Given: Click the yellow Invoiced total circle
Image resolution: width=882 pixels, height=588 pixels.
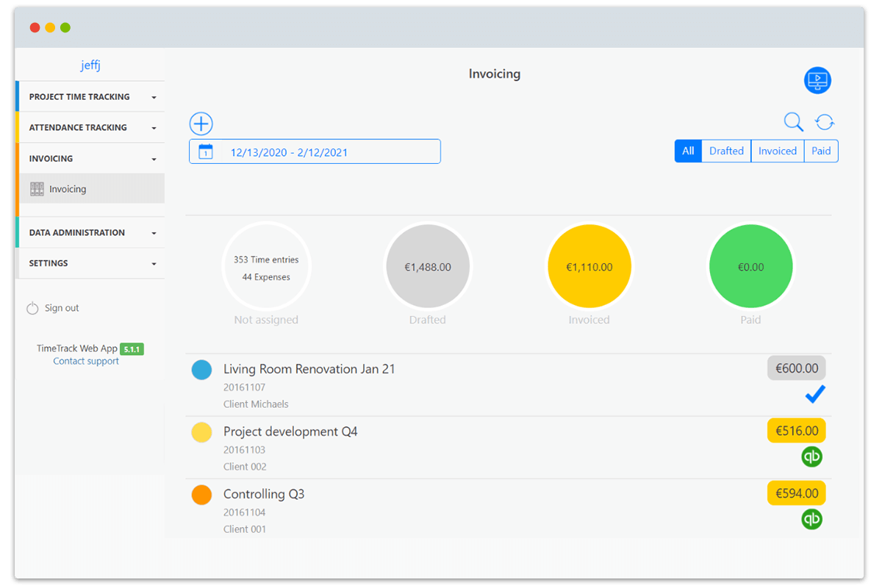Looking at the screenshot, I should pyautogui.click(x=589, y=265).
